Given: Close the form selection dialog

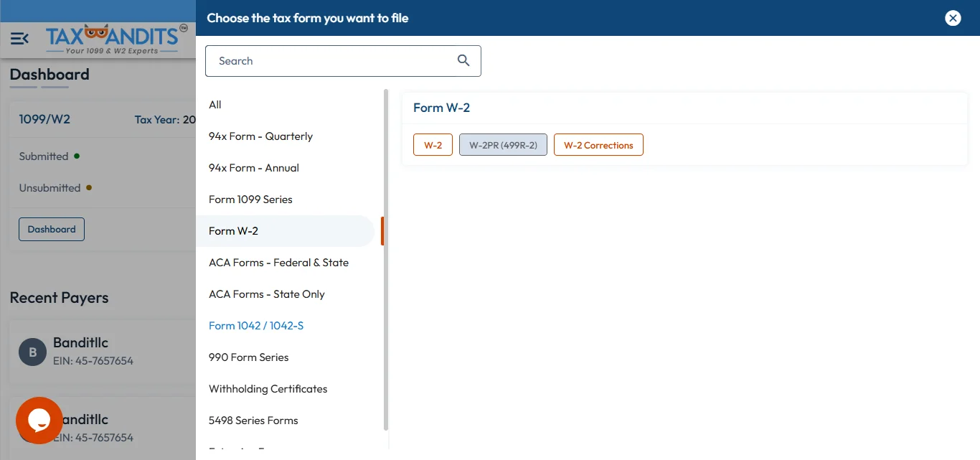Looking at the screenshot, I should 953,18.
